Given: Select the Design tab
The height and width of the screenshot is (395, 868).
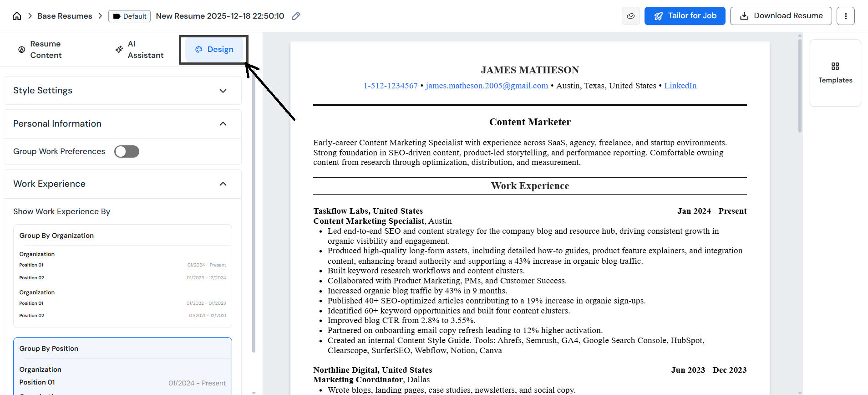Looking at the screenshot, I should pyautogui.click(x=214, y=49).
